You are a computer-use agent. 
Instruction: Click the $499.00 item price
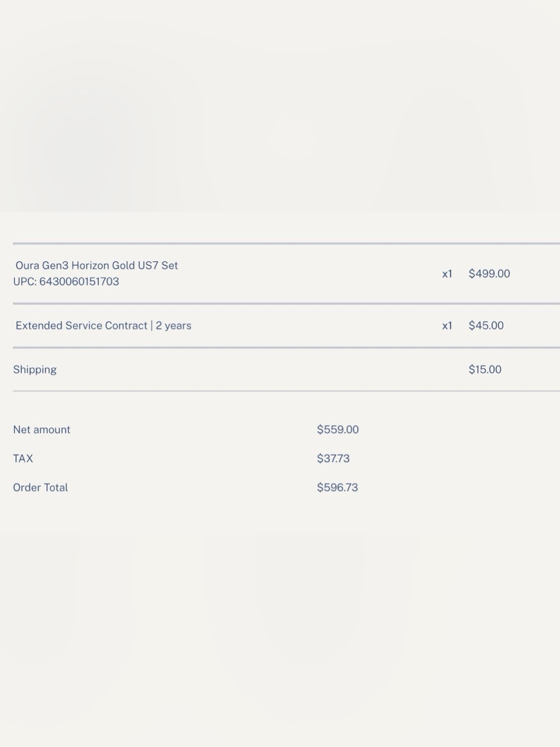(x=489, y=273)
